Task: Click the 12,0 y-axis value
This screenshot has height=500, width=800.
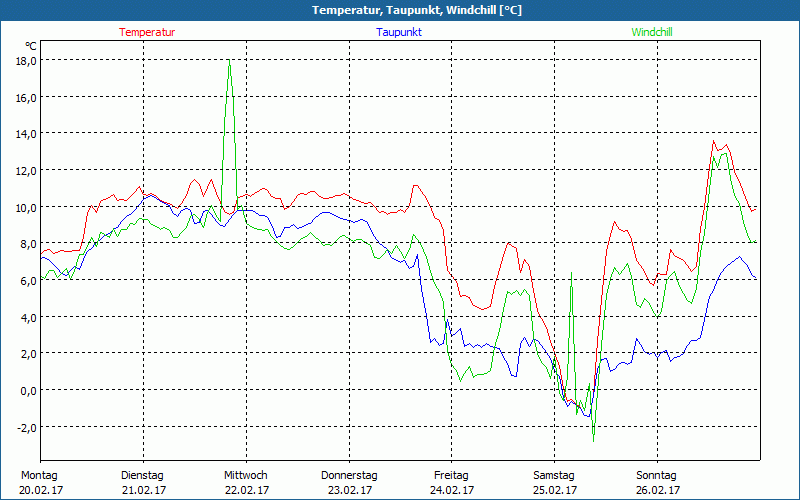Action: click(27, 171)
